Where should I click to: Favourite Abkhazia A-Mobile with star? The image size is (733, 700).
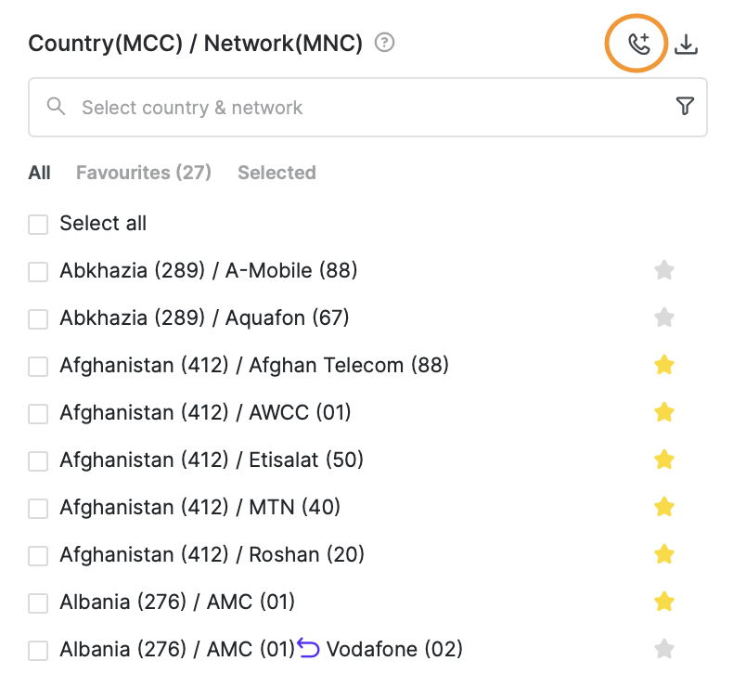point(663,270)
